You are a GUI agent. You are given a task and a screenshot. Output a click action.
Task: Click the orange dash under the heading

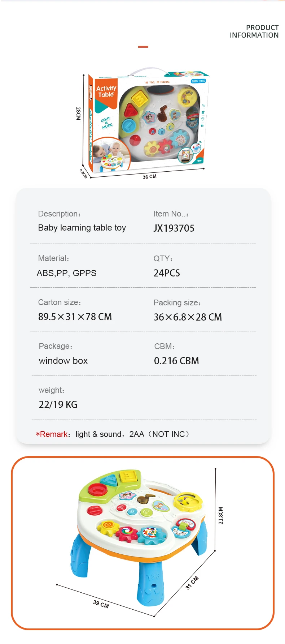143,47
